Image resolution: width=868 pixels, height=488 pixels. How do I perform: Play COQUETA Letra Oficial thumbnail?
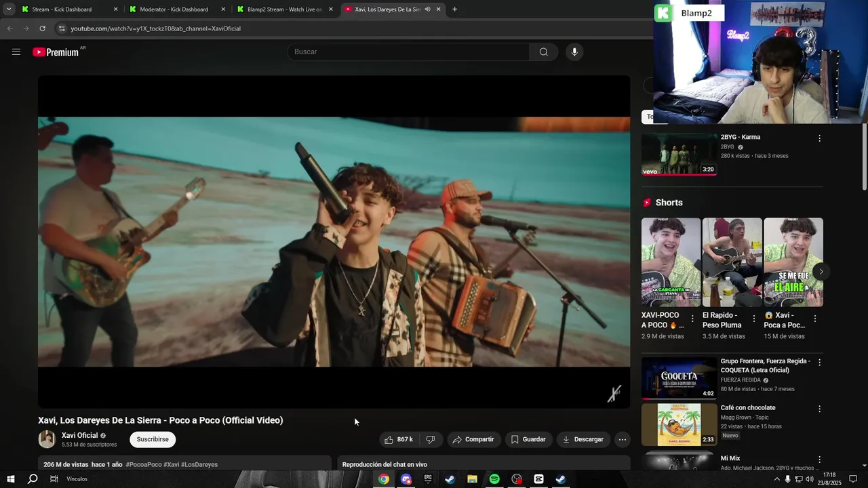[x=679, y=378]
